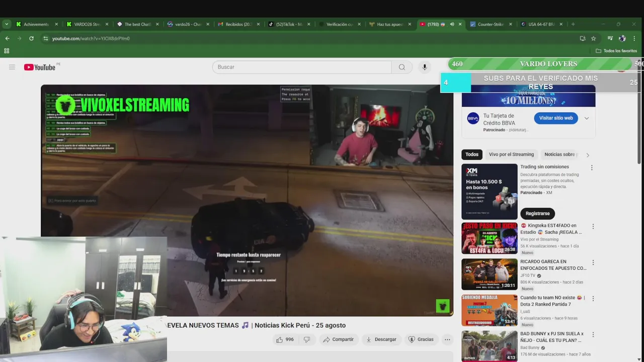Click Registrarse on XM ad
644x362 pixels.
point(537,214)
